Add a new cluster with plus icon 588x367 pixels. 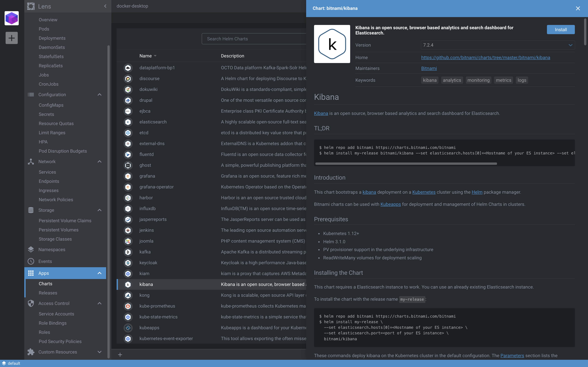(12, 38)
